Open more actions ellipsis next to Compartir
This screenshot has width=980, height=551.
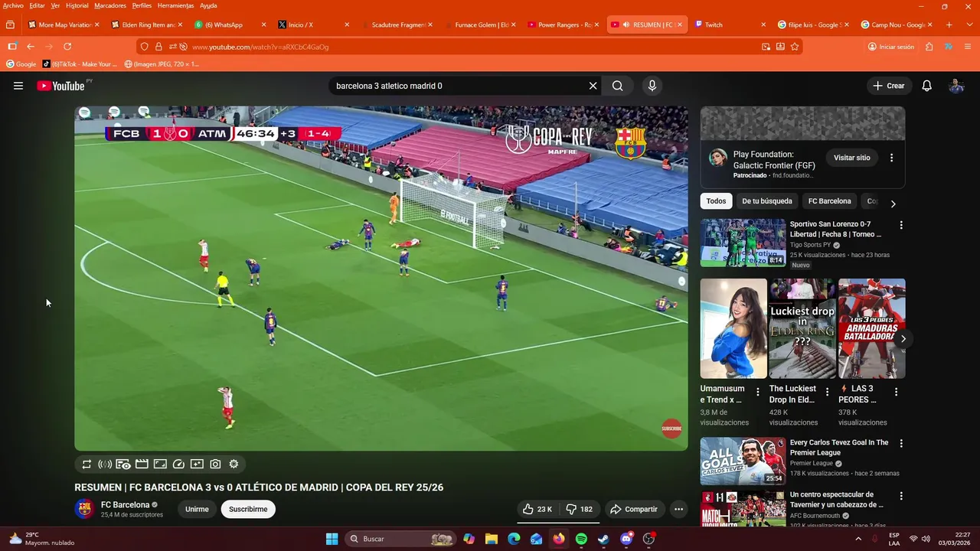tap(678, 509)
